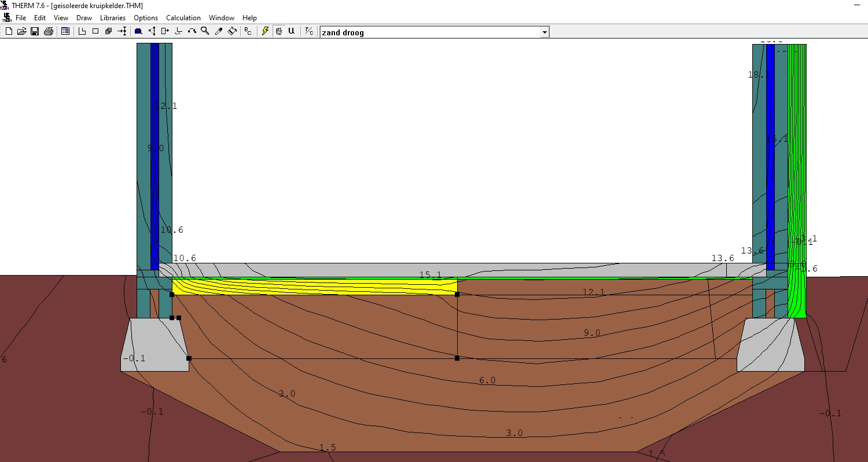Screen dimensions: 868x462
Task: Toggle the isotherm results display button
Action: click(279, 31)
